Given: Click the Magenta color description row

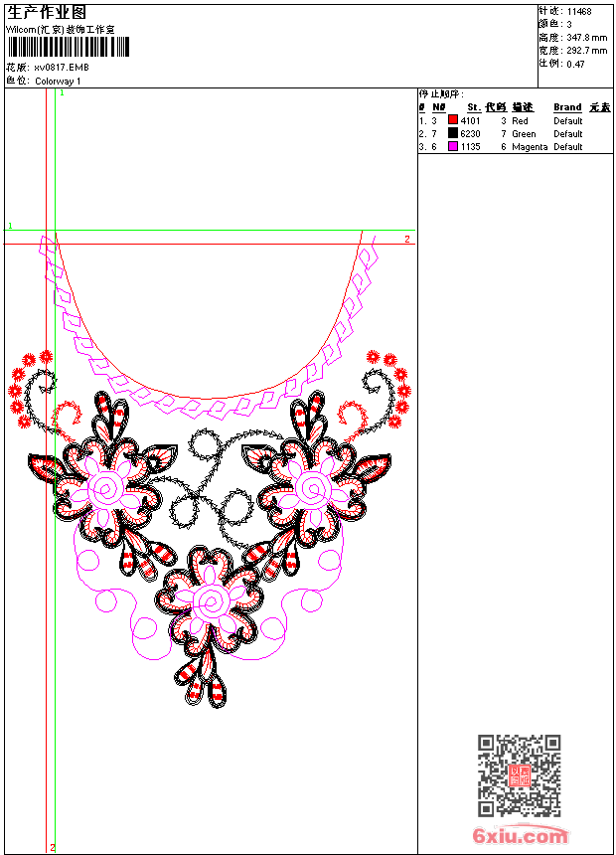Looking at the screenshot, I should point(529,146).
